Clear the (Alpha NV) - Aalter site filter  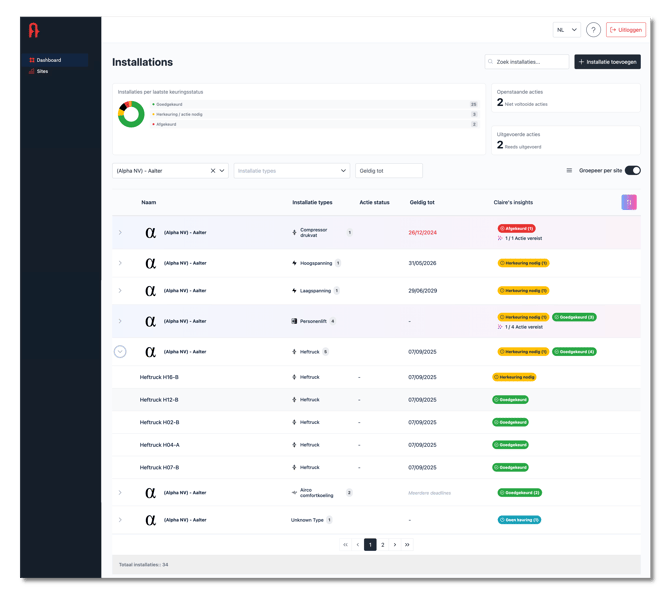213,171
